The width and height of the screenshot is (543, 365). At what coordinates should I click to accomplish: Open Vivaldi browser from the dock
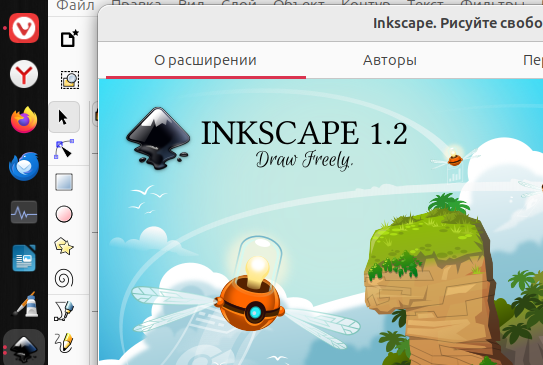tap(24, 28)
